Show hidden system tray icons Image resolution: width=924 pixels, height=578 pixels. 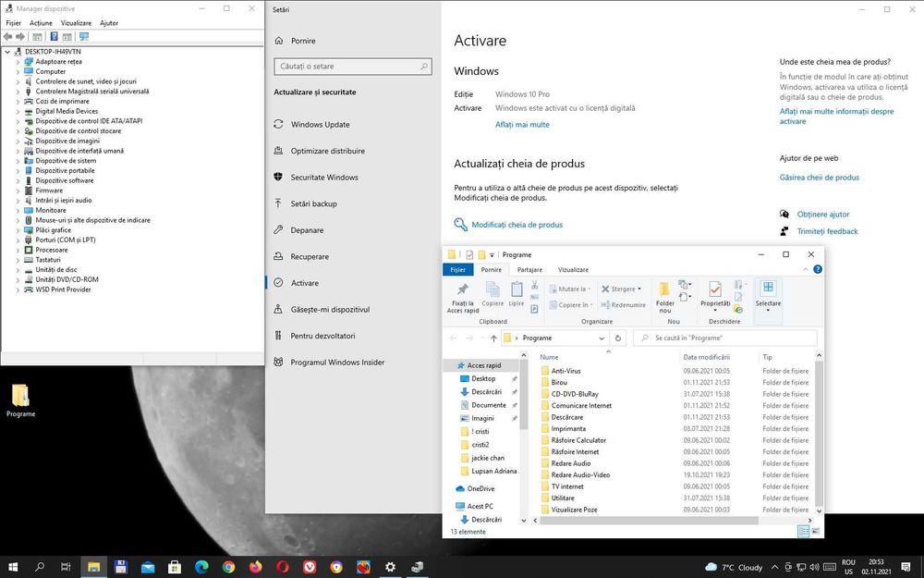coord(774,567)
